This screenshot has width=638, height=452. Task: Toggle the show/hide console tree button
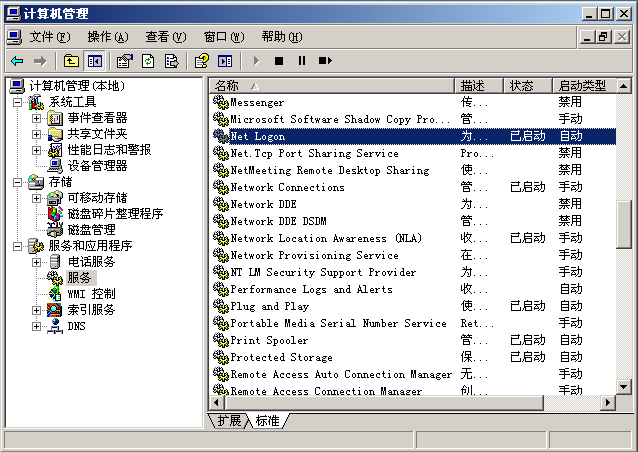click(x=94, y=61)
